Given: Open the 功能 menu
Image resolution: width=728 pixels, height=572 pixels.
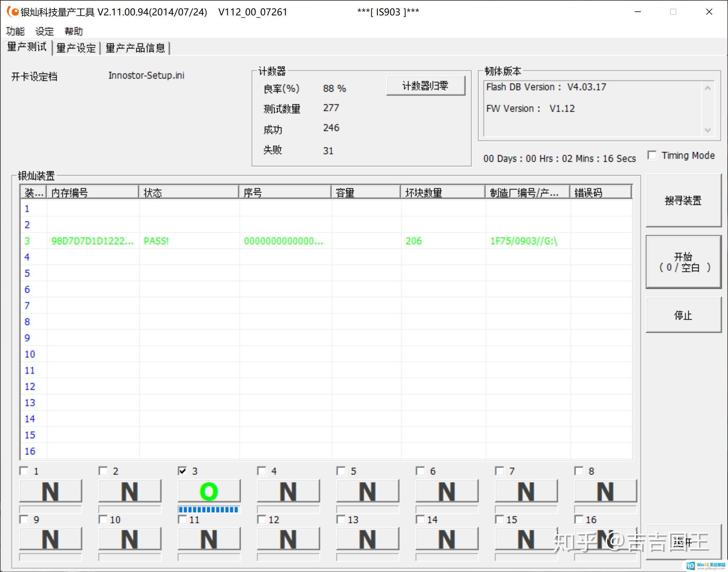Looking at the screenshot, I should point(15,31).
